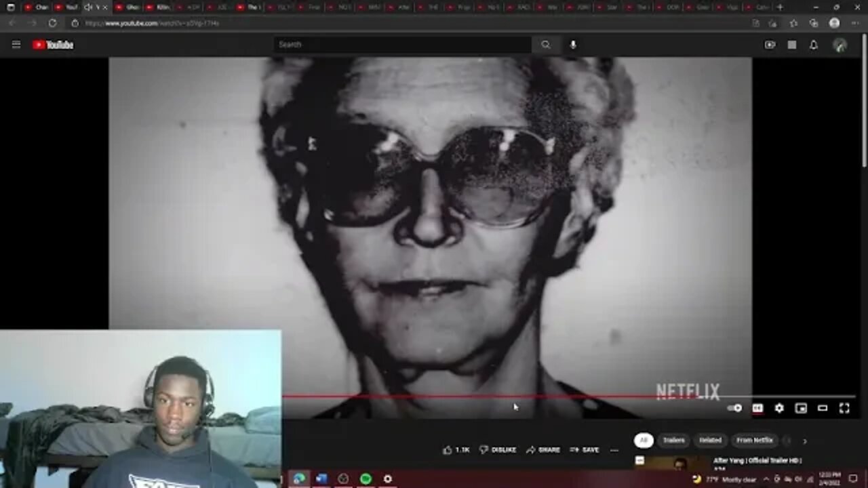Open Spotify from the taskbar

point(366,479)
